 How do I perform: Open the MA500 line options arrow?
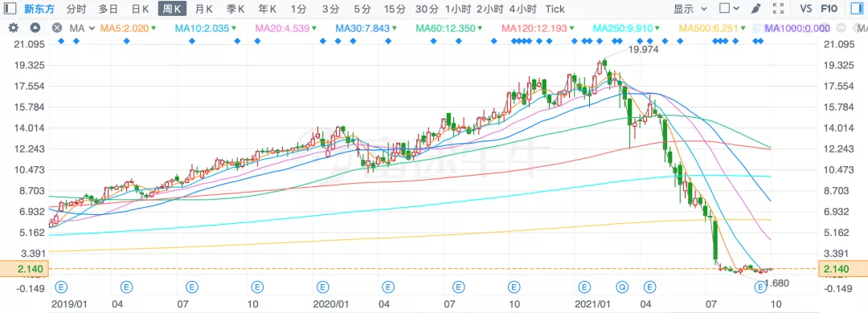(x=744, y=28)
